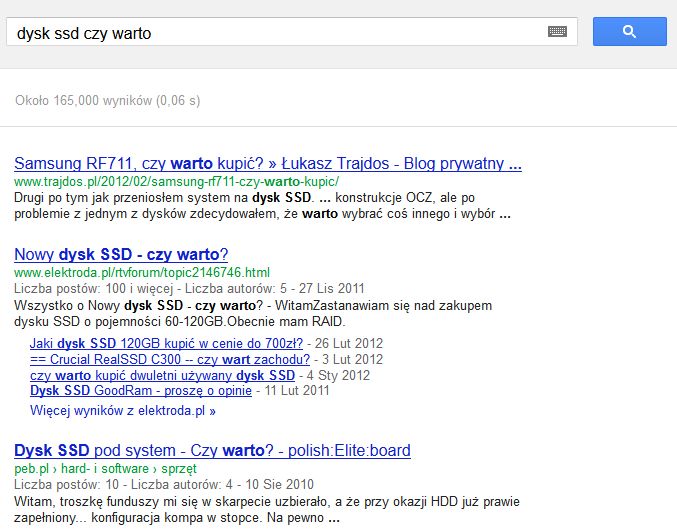Click the blue magnifier search button
677x529 pixels.
[630, 32]
